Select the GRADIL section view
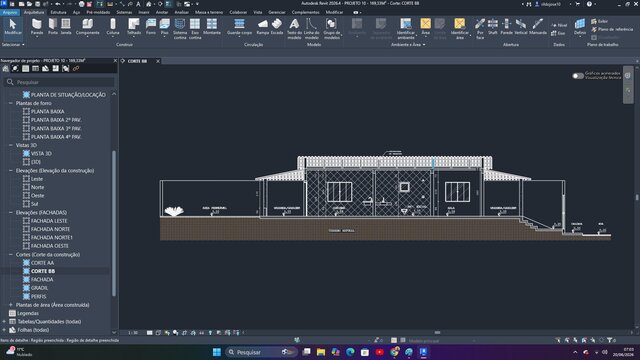640x360 pixels. [39, 288]
